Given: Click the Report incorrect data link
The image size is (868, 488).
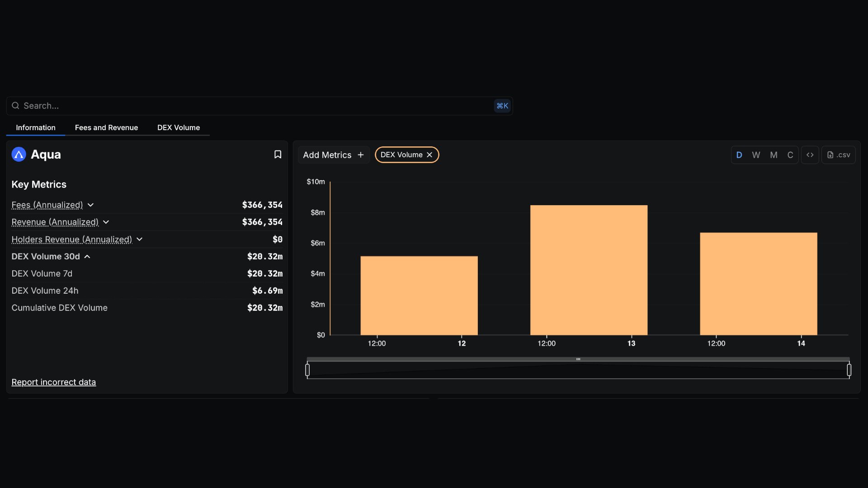Looking at the screenshot, I should click(53, 382).
